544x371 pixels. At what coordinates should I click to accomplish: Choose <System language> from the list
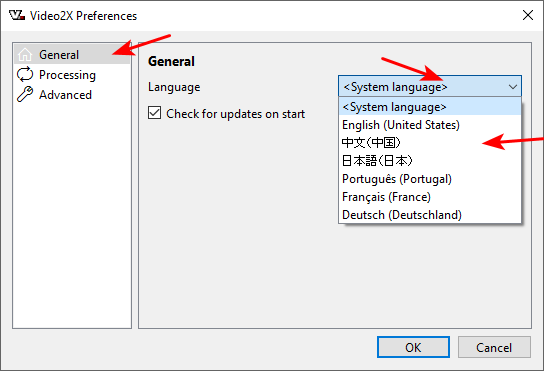point(430,107)
